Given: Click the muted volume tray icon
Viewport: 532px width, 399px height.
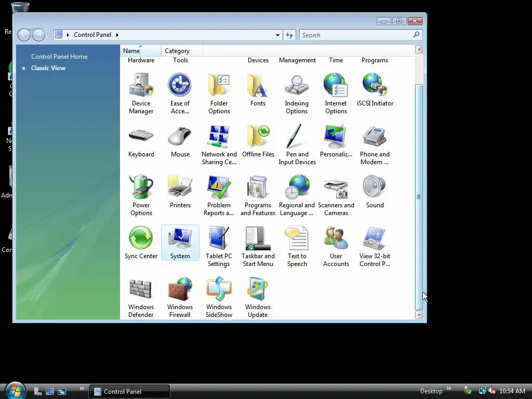Looking at the screenshot, I should 492,391.
